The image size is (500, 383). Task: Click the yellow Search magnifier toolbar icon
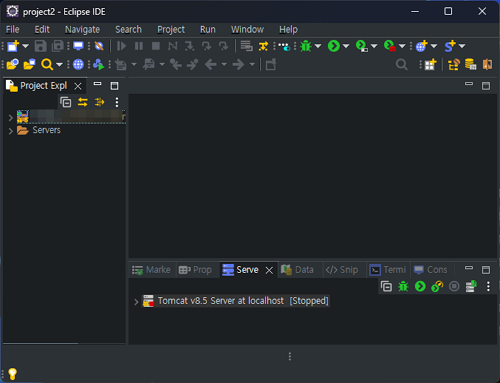click(x=47, y=64)
